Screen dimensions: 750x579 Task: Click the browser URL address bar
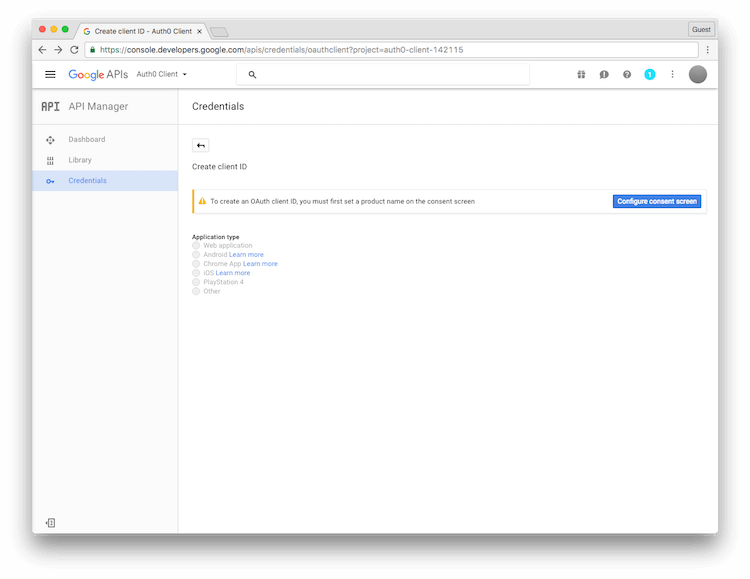391,50
